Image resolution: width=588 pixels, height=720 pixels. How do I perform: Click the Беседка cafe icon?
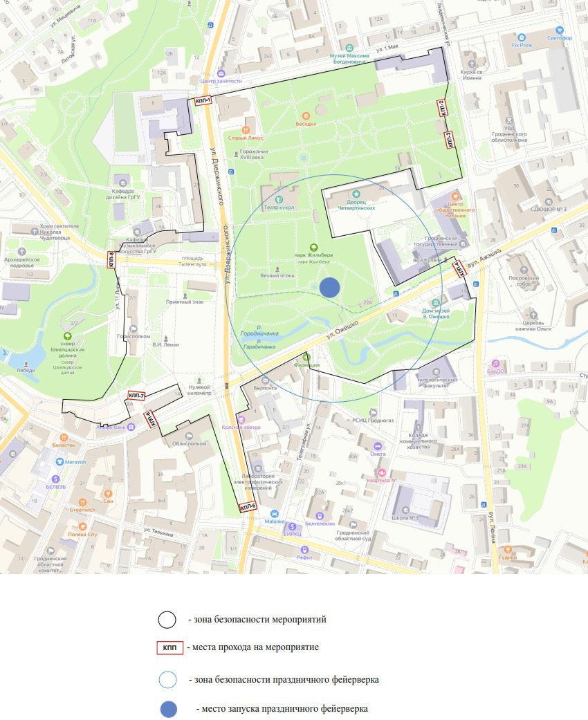[305, 116]
